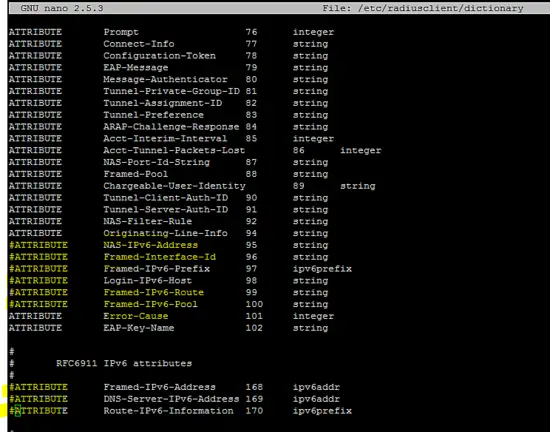Click the 'Framed-IPv6-Pool' attribute name
The height and width of the screenshot is (432, 550).
coord(151,304)
